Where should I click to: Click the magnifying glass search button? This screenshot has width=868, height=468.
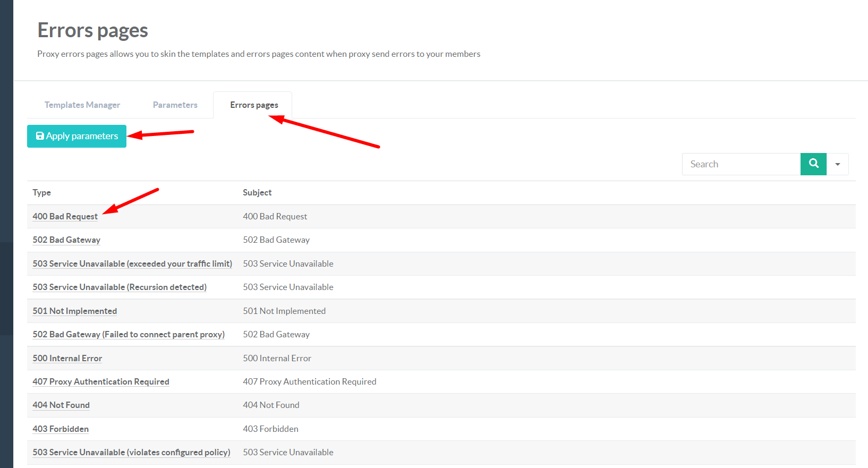[x=813, y=164]
